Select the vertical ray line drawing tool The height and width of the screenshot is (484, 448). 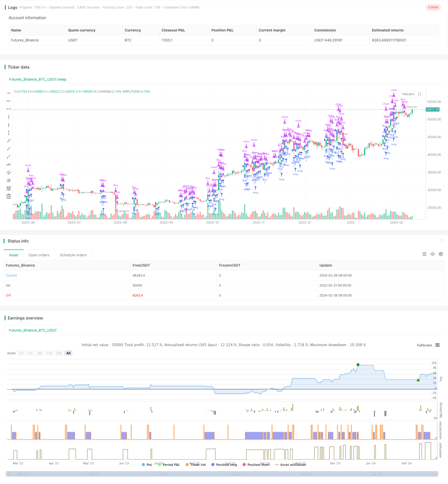pos(9,117)
